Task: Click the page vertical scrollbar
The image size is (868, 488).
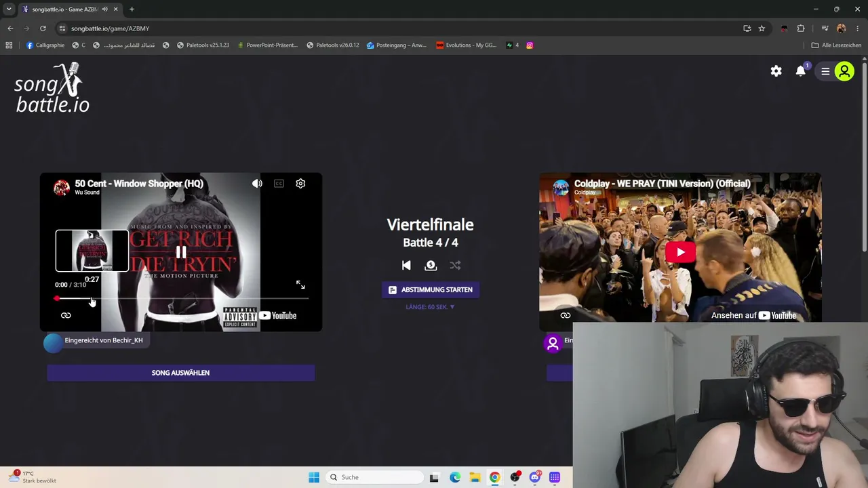Action: coord(864,156)
